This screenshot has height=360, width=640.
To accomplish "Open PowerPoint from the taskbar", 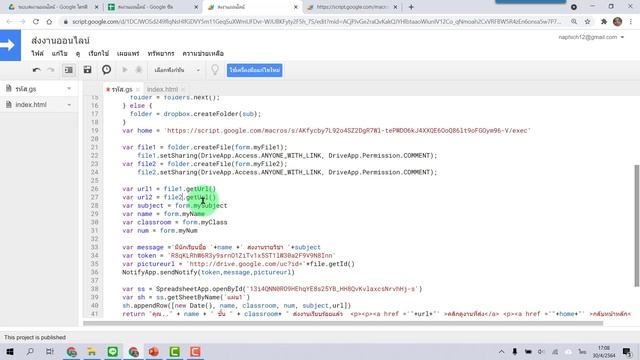I will click(154, 351).
